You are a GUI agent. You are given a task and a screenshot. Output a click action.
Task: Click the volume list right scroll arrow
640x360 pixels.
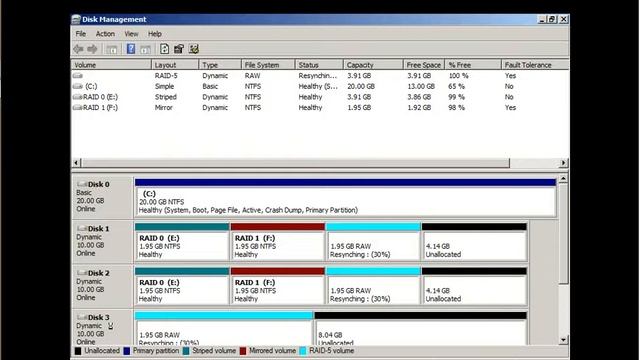[563, 163]
